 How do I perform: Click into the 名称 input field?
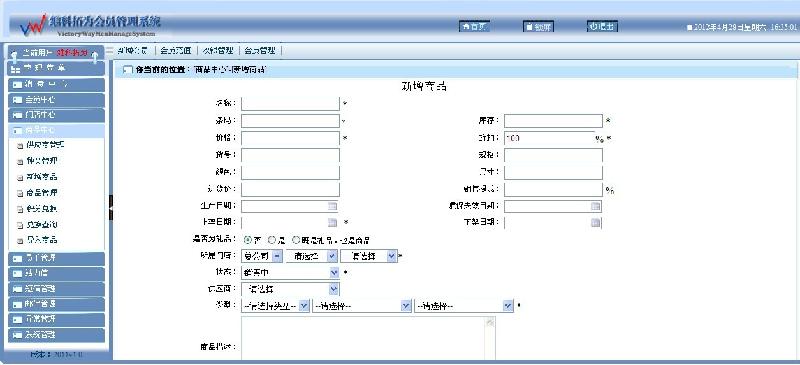(x=290, y=104)
